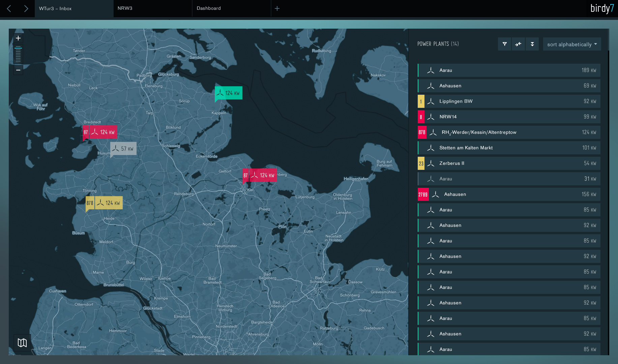Open the map layers icon
The image size is (618, 364).
click(x=22, y=343)
